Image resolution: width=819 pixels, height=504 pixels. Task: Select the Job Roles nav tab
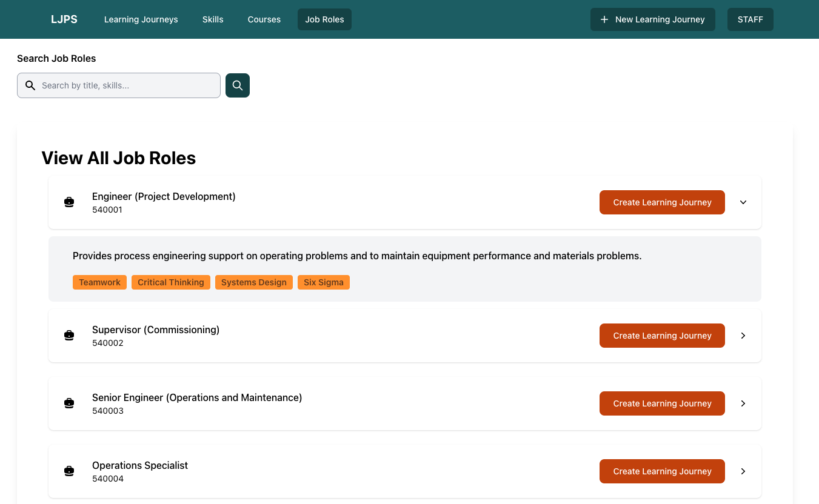324,19
